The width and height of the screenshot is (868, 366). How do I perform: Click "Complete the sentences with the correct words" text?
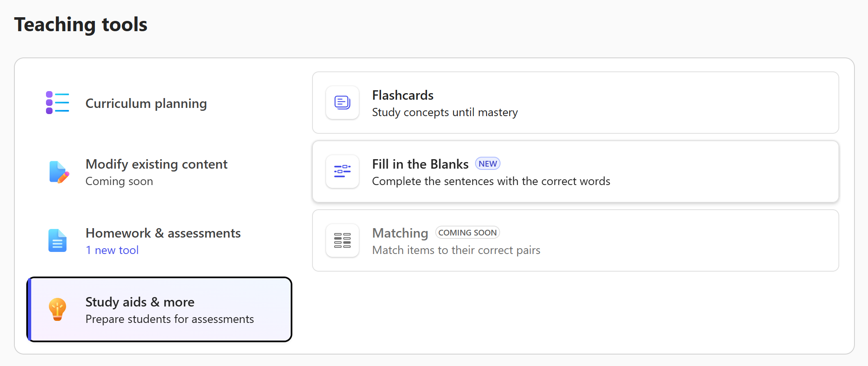491,181
